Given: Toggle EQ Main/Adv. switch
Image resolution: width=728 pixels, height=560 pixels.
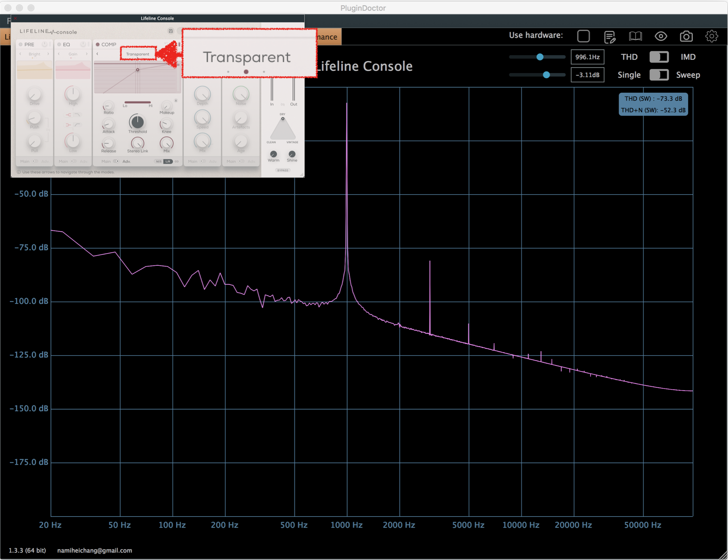Looking at the screenshot, I should [73, 161].
